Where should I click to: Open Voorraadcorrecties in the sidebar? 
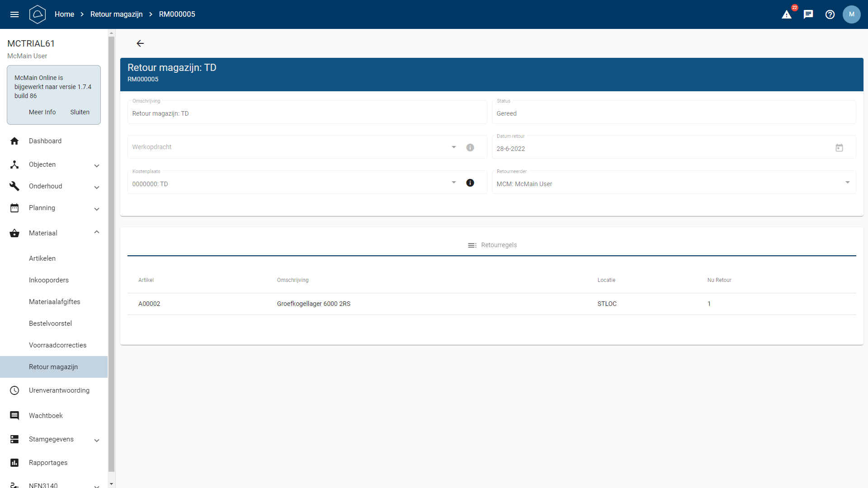coord(57,345)
